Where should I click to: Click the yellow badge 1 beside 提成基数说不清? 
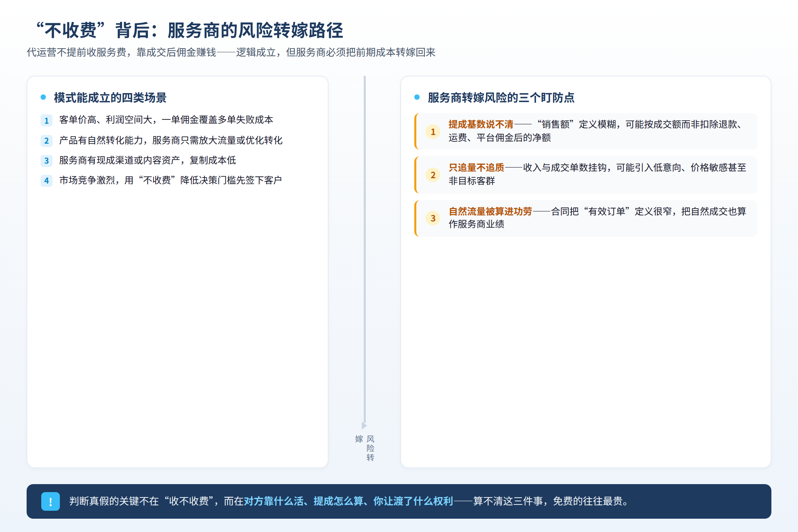point(433,132)
